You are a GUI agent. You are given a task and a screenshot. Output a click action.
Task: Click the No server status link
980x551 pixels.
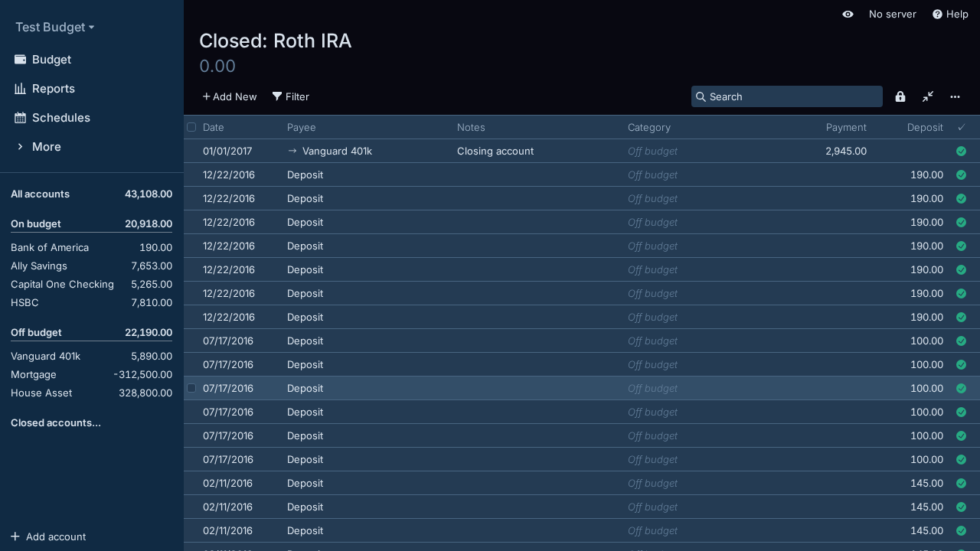pyautogui.click(x=892, y=15)
